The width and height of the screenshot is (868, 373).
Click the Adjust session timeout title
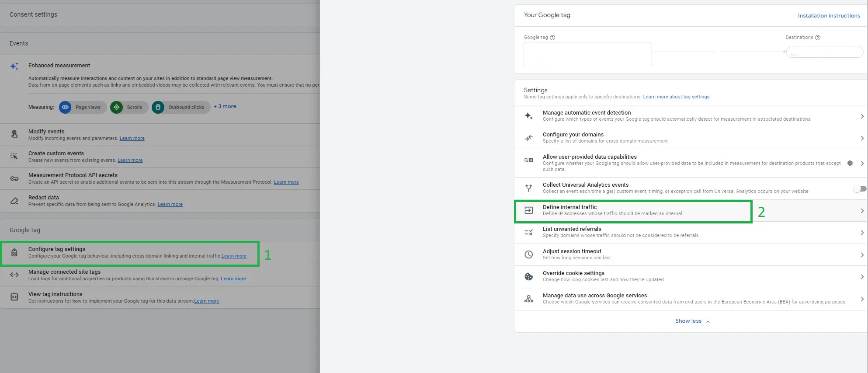[572, 251]
